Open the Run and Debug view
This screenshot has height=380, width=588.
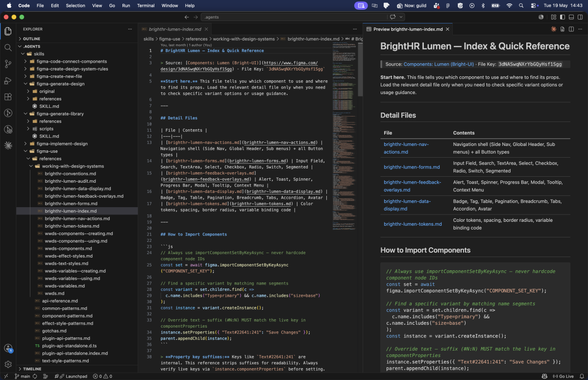tap(8, 80)
